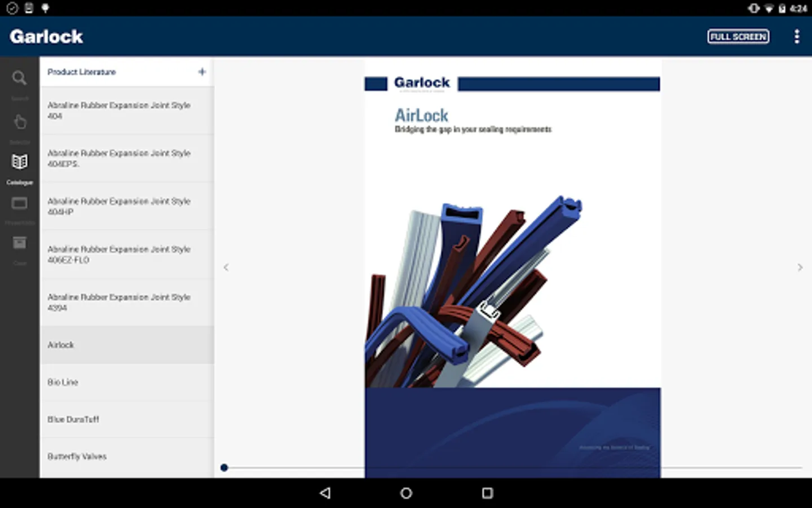Screen dimensions: 812x508
Task: Open Abraline Rubber Expansion Joint Style 4394
Action: (x=127, y=303)
